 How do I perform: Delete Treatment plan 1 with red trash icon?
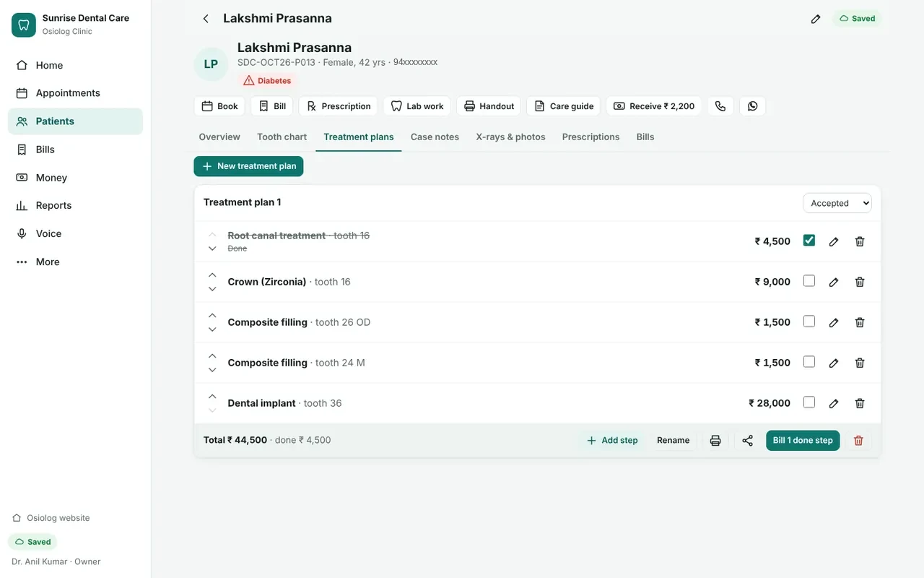(x=858, y=441)
